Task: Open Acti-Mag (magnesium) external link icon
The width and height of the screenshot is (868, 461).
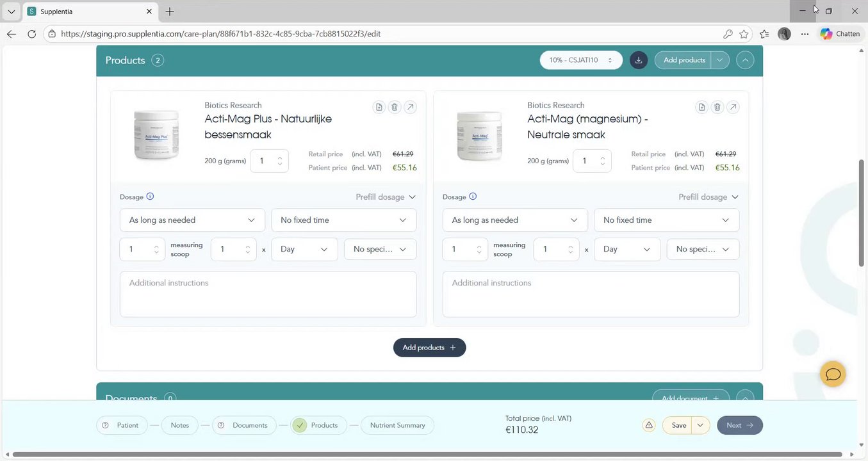Action: (733, 107)
